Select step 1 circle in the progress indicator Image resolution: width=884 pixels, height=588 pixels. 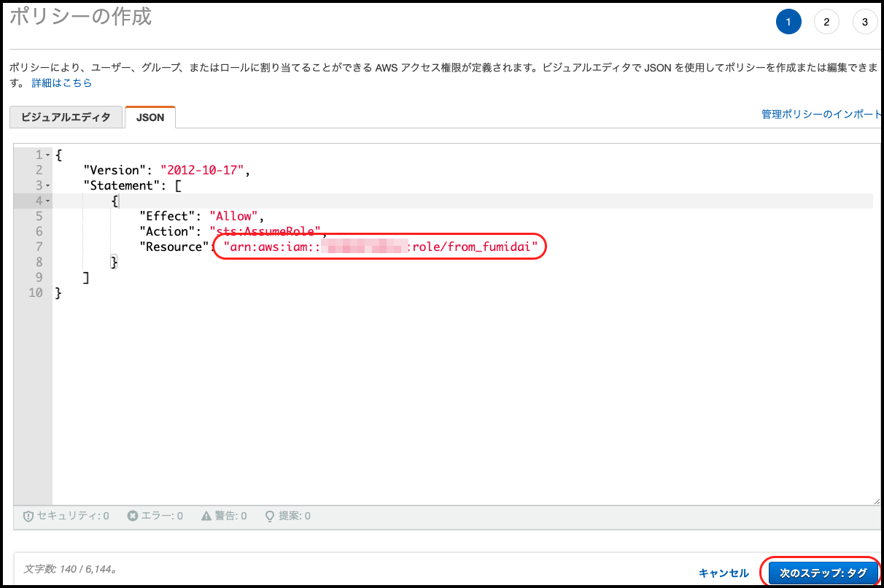click(x=788, y=22)
